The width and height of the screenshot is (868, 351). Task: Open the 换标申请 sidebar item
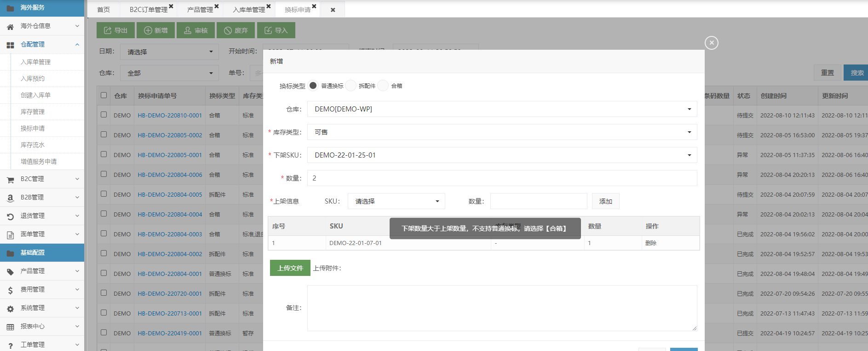33,129
